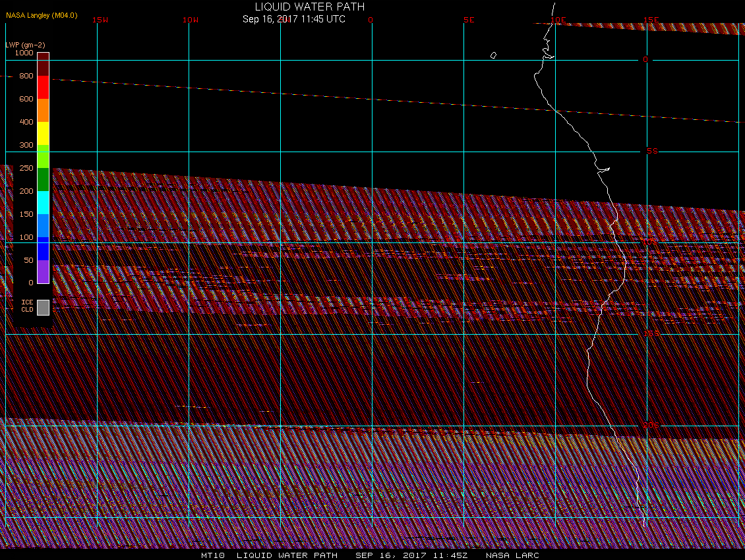The image size is (745, 560).
Task: Click the 1000 value on the color scale
Action: coord(24,53)
